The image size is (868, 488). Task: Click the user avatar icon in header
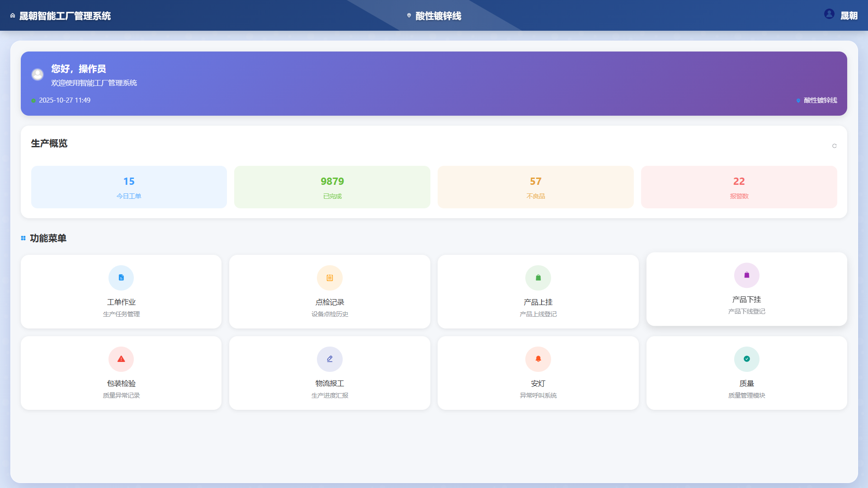point(829,14)
